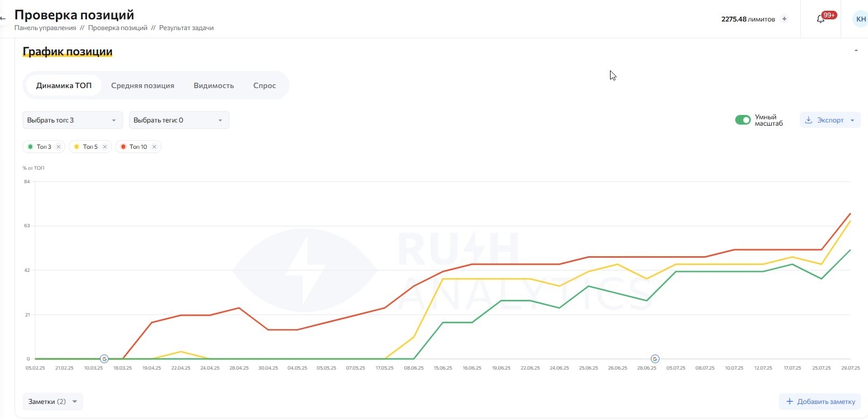Click the 2275.48 лимитов balance text
The height and width of the screenshot is (419, 868).
click(x=748, y=19)
